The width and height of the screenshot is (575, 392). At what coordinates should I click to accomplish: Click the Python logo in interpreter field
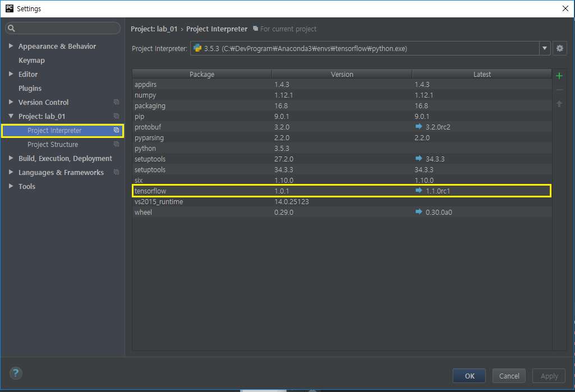point(197,48)
